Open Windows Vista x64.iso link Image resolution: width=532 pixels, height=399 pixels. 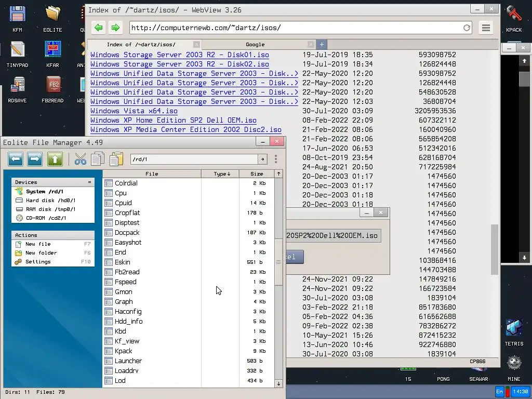point(134,111)
